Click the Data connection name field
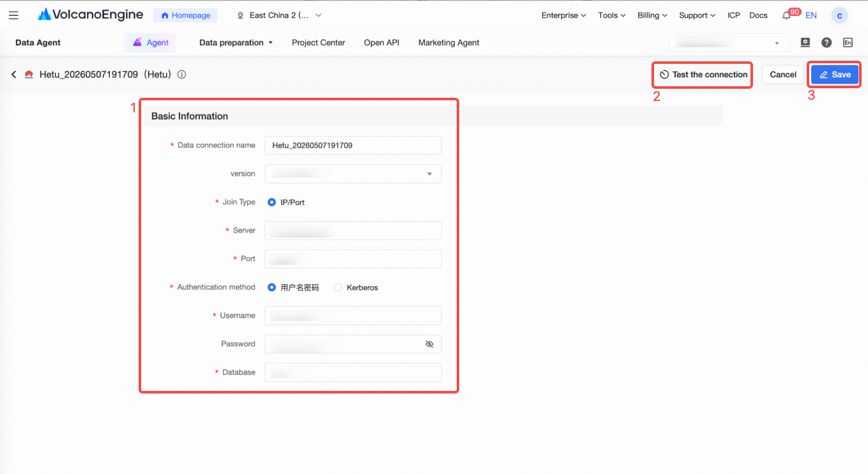868x474 pixels. click(x=353, y=146)
